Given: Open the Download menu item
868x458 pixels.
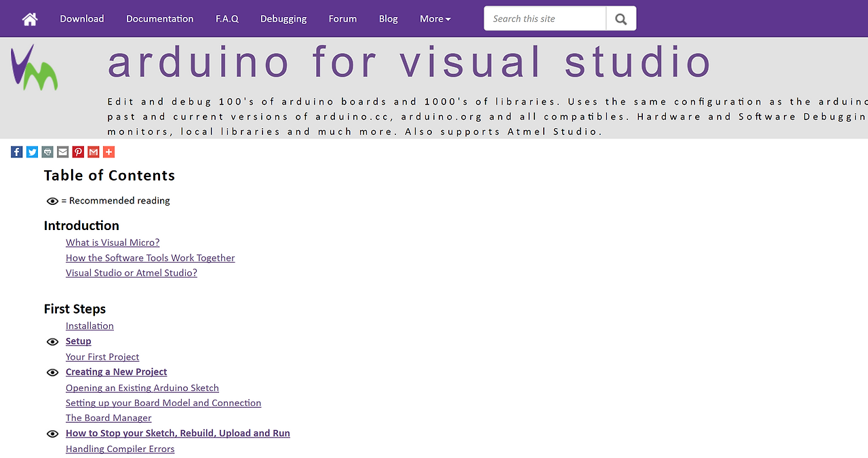Looking at the screenshot, I should (x=82, y=19).
